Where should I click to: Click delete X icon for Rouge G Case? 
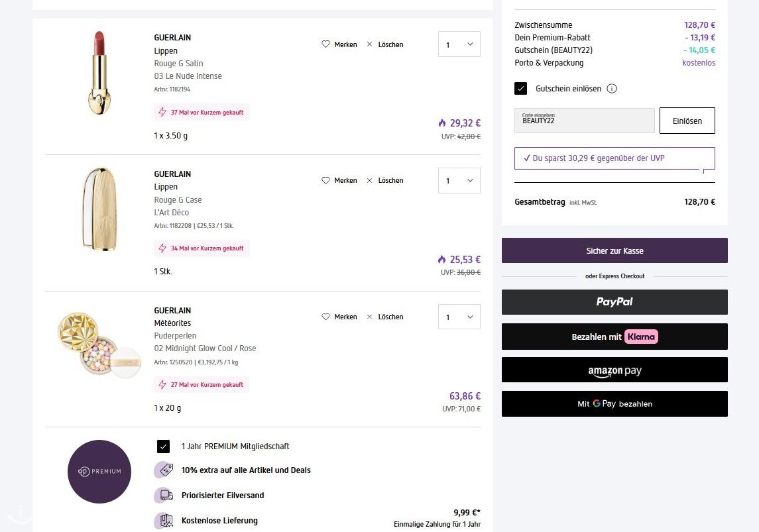pyautogui.click(x=370, y=180)
